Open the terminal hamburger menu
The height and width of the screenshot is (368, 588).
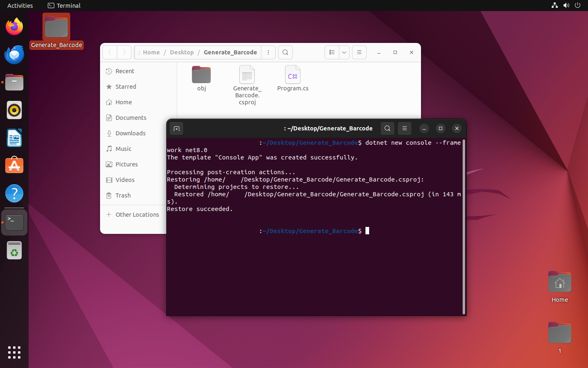coord(404,128)
